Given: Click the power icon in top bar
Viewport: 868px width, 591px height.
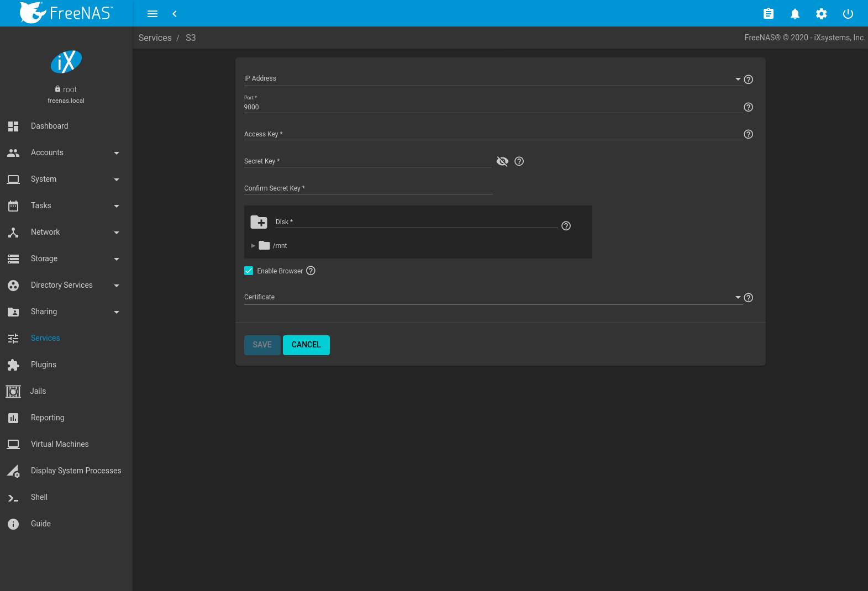Looking at the screenshot, I should (x=848, y=14).
